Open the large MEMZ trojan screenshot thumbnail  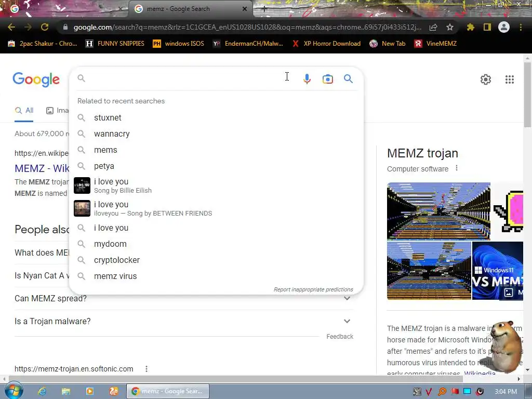coord(438,211)
